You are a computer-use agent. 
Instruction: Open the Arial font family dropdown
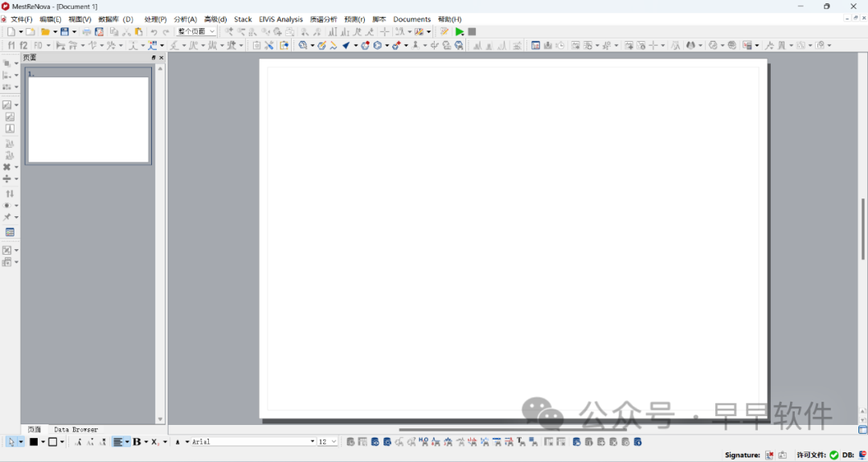coord(252,442)
